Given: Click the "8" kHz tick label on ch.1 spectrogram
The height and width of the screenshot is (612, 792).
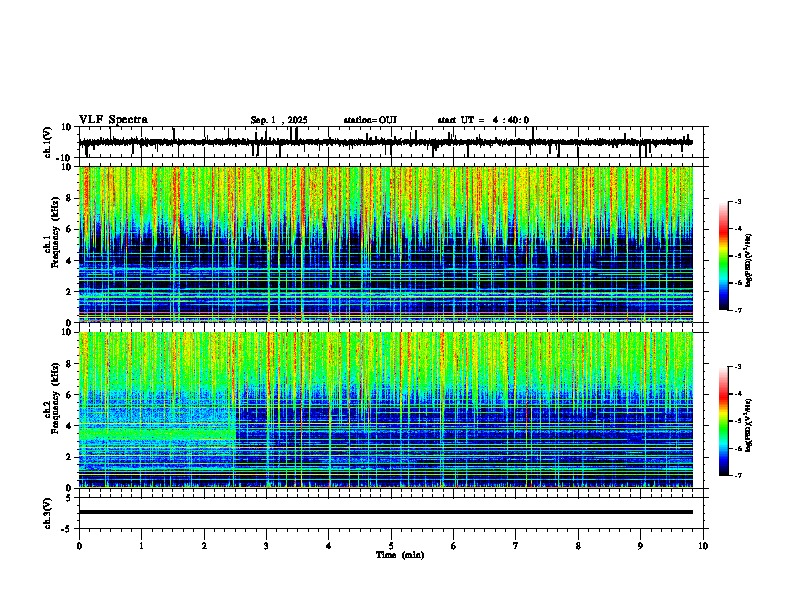Looking at the screenshot, I should [x=69, y=198].
